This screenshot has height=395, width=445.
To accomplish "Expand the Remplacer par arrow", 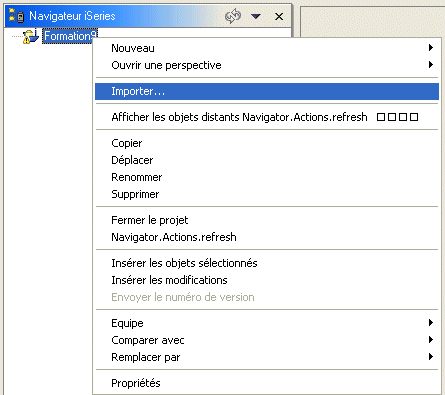I will click(x=431, y=357).
